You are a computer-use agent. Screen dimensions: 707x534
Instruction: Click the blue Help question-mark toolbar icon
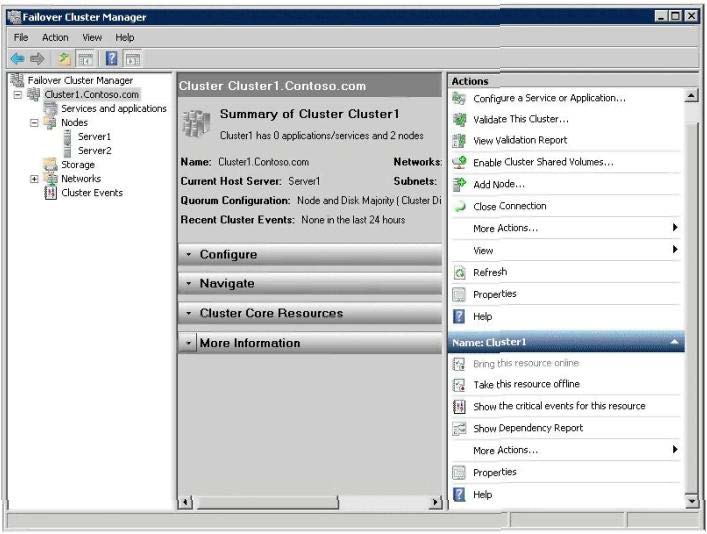tap(111, 59)
